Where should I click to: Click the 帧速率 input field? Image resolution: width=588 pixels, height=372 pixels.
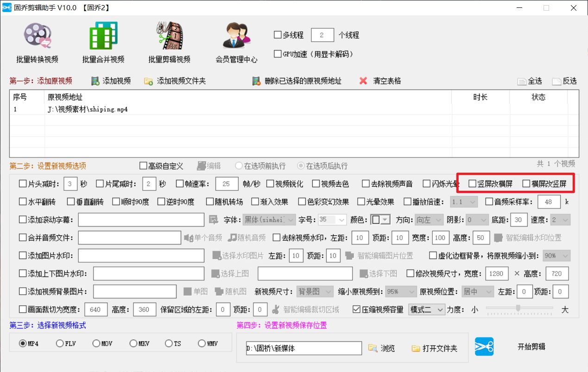pyautogui.click(x=227, y=184)
